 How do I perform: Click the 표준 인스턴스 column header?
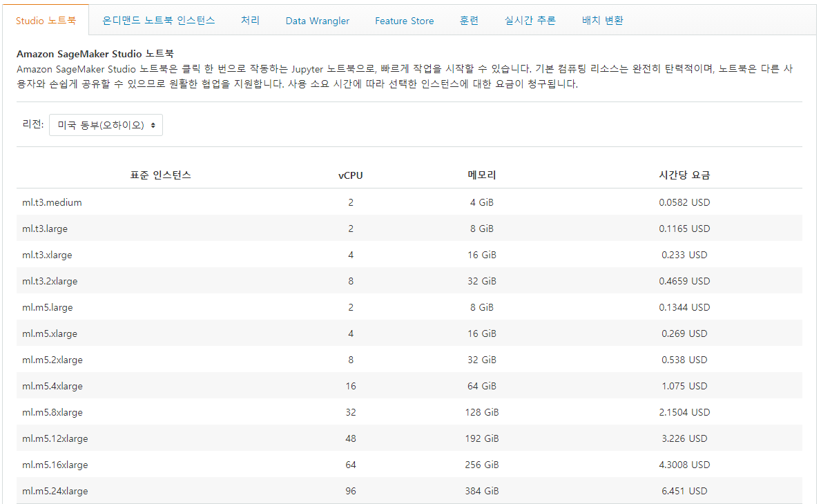click(161, 175)
